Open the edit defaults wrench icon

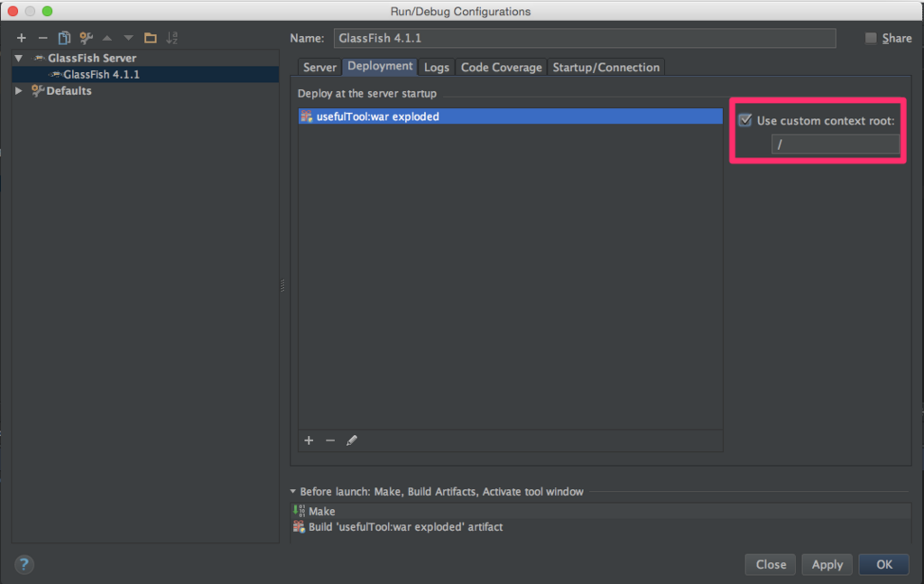(x=86, y=38)
